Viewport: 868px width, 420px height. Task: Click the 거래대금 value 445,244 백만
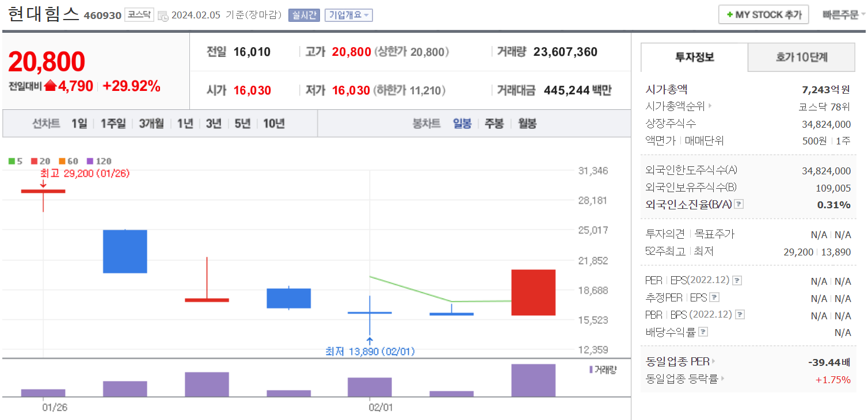(x=577, y=90)
